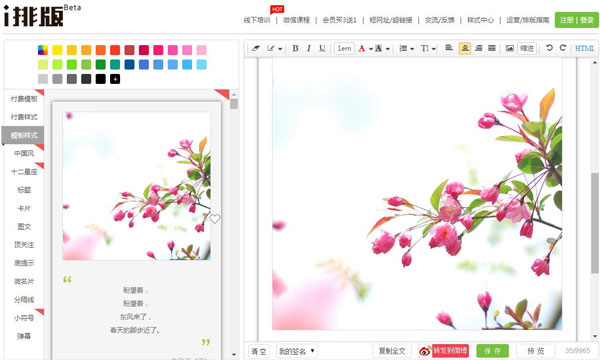Choose the navy blue swatch
The width and height of the screenshot is (600, 360).
[x=129, y=64]
